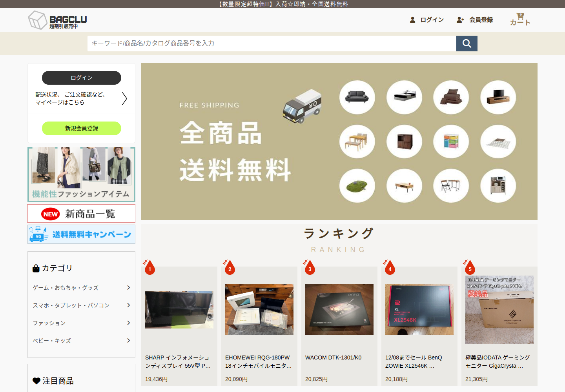Image resolution: width=565 pixels, height=392 pixels.
Task: Open the ログイン link in header
Action: click(432, 20)
